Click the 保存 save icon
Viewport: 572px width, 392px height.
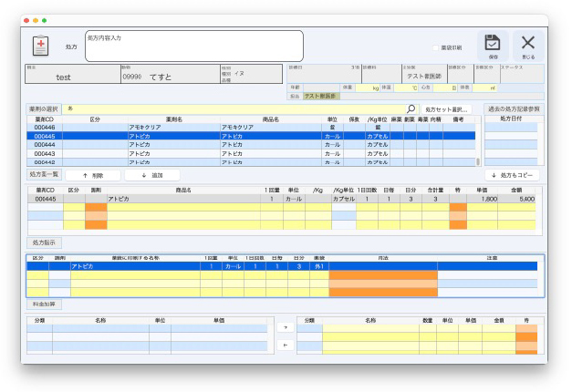492,44
